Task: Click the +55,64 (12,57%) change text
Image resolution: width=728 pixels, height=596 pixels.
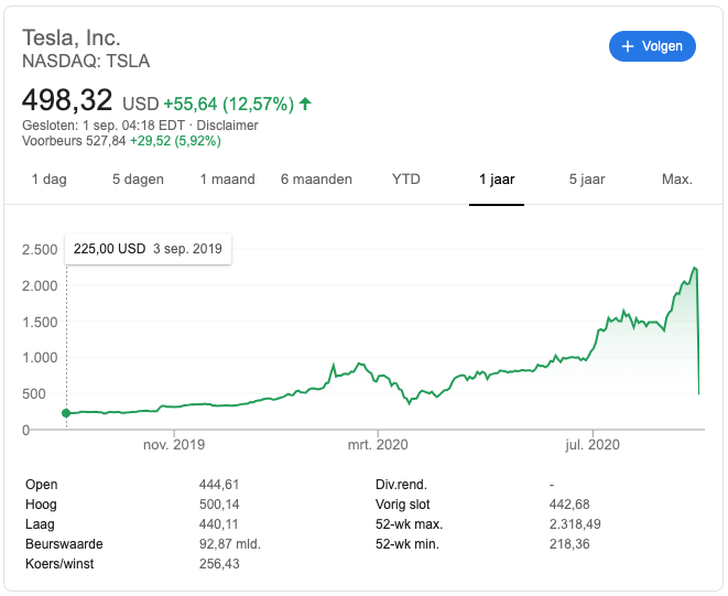Action: click(229, 104)
